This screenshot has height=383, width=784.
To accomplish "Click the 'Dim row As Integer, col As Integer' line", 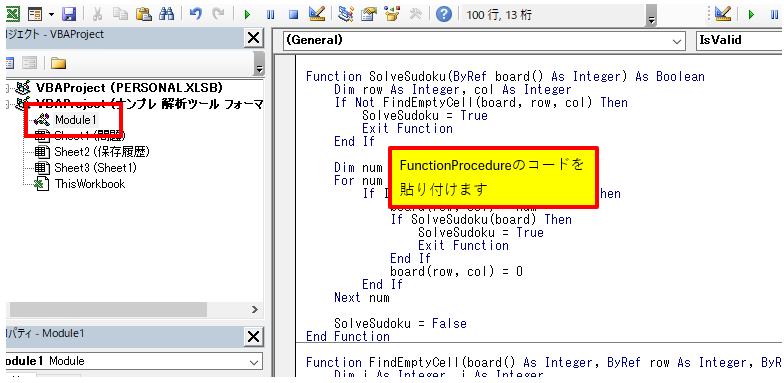I will (x=452, y=90).
